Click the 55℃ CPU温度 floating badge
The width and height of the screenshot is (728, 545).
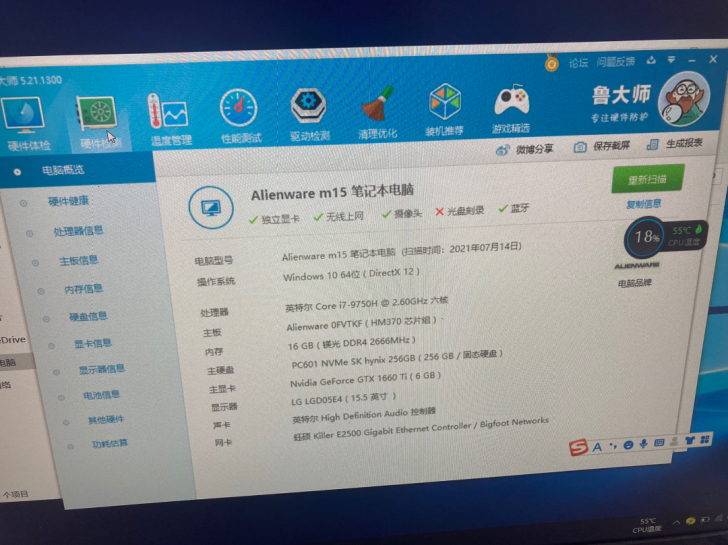tap(686, 236)
